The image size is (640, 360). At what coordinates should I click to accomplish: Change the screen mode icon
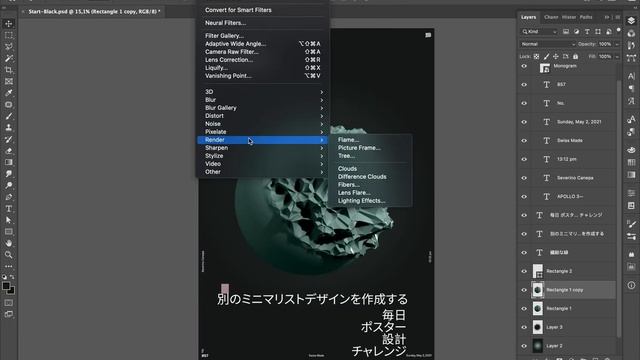click(x=9, y=314)
